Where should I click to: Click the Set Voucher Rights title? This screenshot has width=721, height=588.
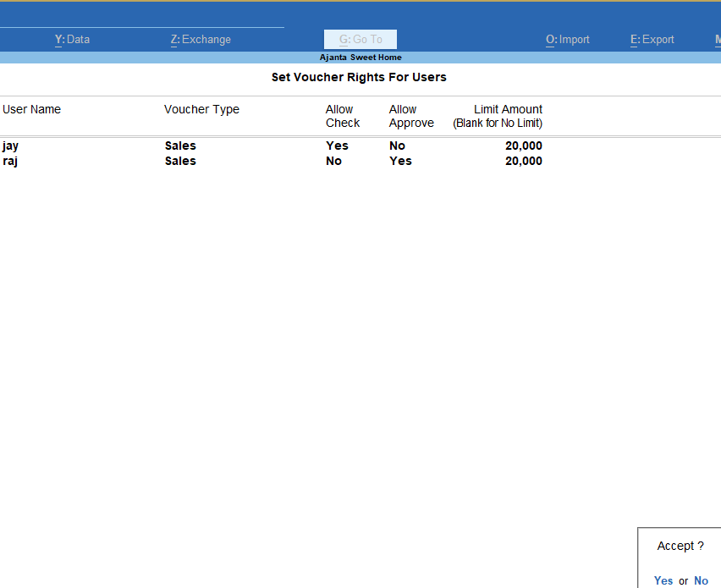tap(359, 77)
